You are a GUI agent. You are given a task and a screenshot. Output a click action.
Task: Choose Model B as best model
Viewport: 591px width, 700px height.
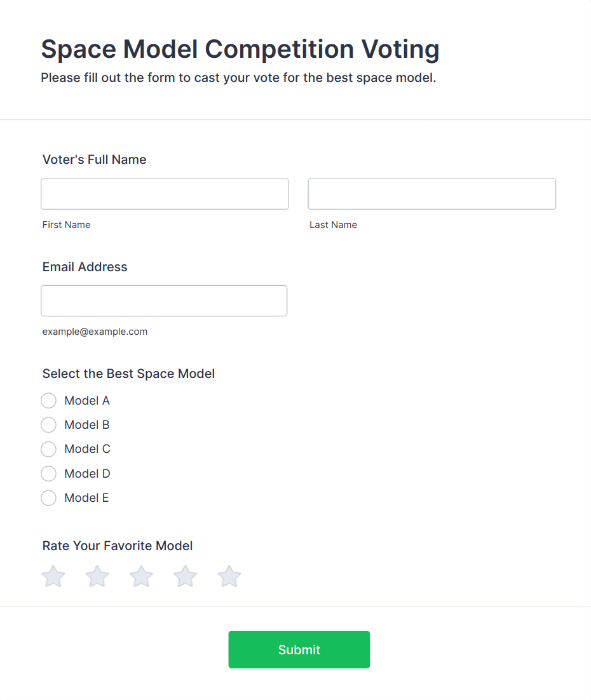[x=49, y=425]
